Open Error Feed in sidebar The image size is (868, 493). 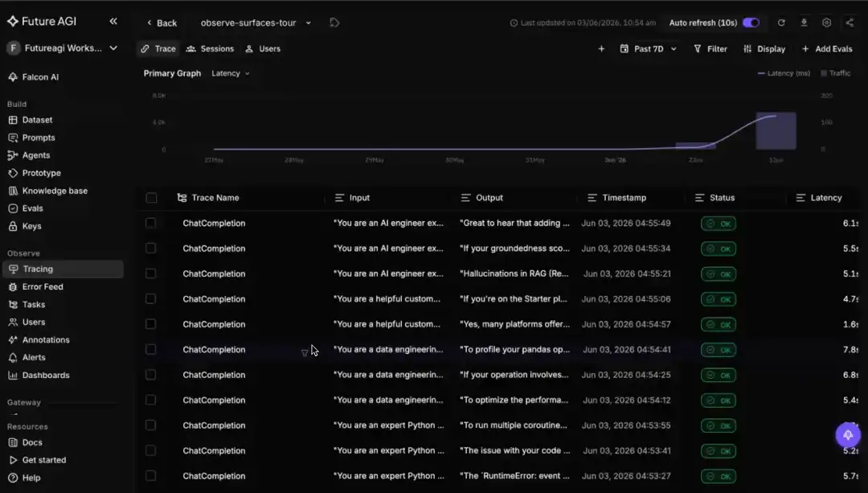pyautogui.click(x=43, y=286)
